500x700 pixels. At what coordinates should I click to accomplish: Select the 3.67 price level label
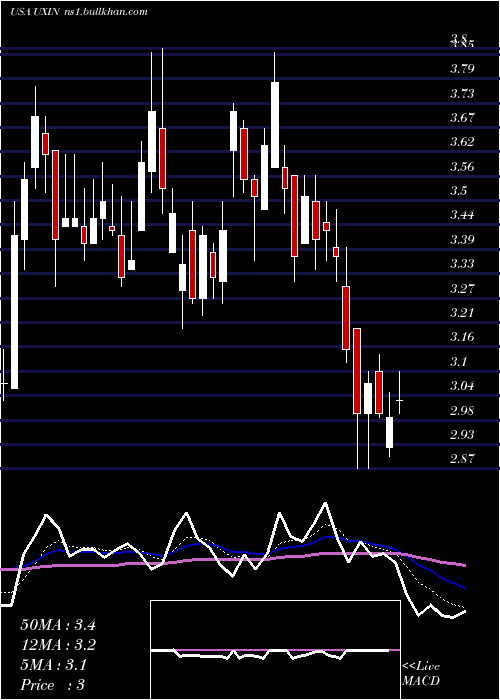(462, 118)
